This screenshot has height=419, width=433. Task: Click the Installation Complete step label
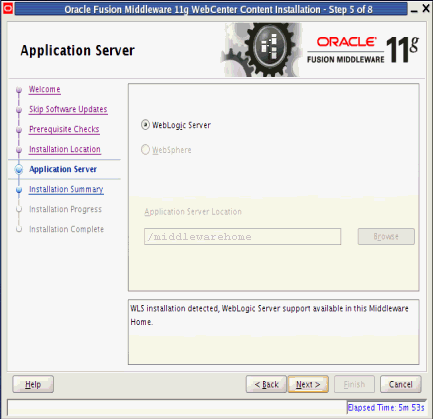coord(66,229)
